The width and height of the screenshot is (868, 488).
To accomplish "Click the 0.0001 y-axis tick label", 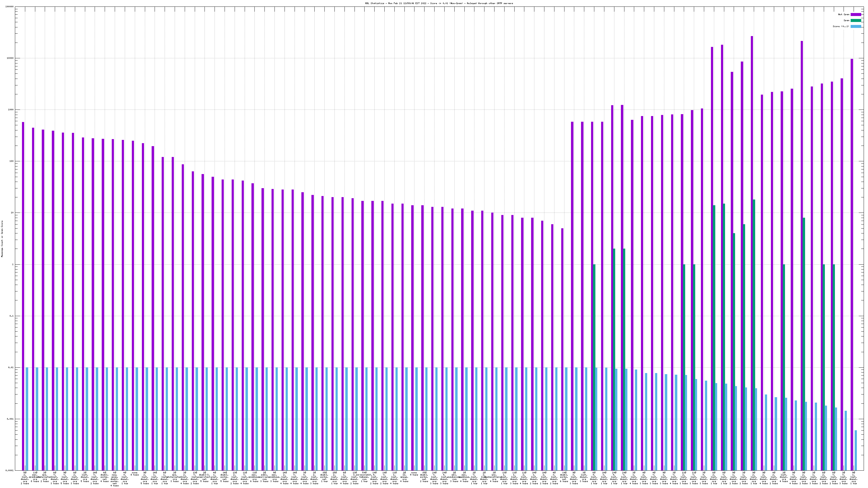I will point(10,470).
